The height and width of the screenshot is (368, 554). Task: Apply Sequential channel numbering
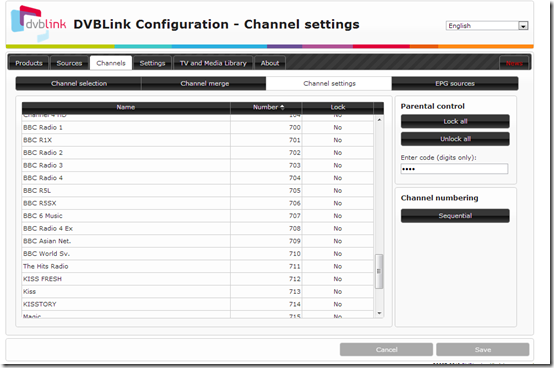(455, 216)
